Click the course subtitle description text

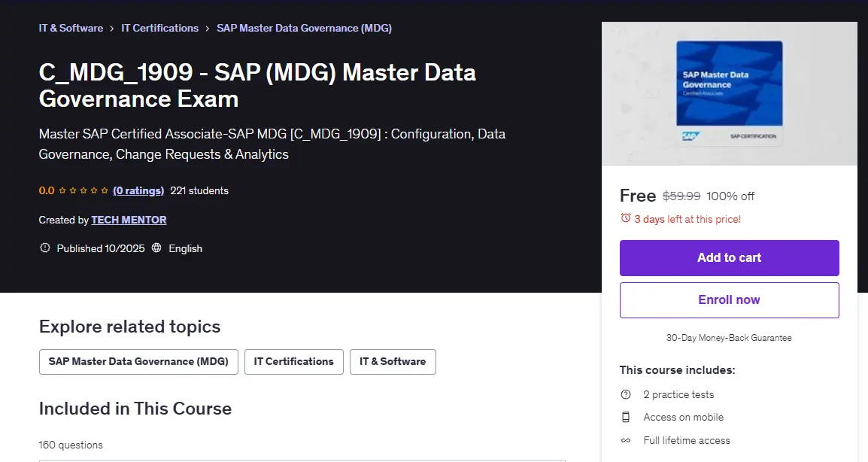coord(272,144)
